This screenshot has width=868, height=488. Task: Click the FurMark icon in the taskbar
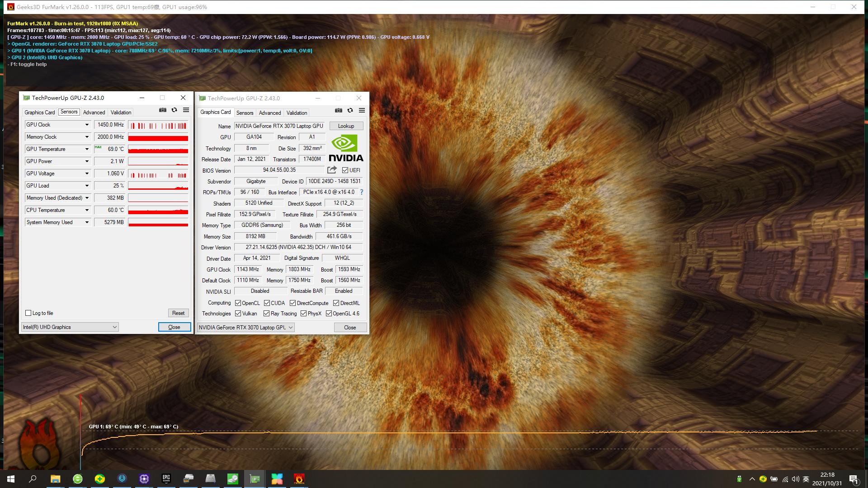[x=299, y=479]
